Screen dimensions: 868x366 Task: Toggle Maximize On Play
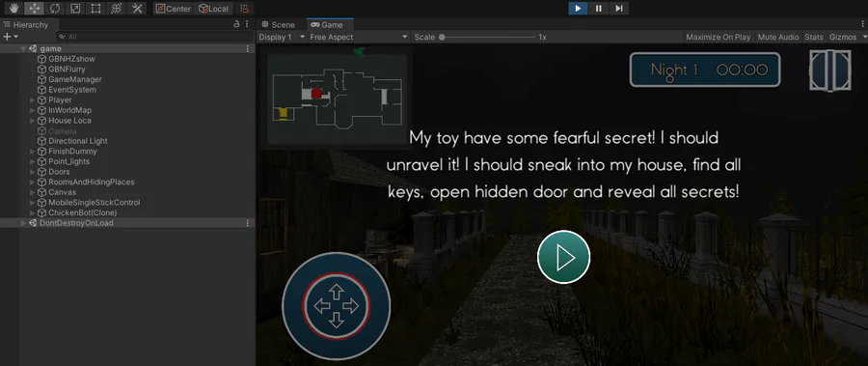(718, 37)
